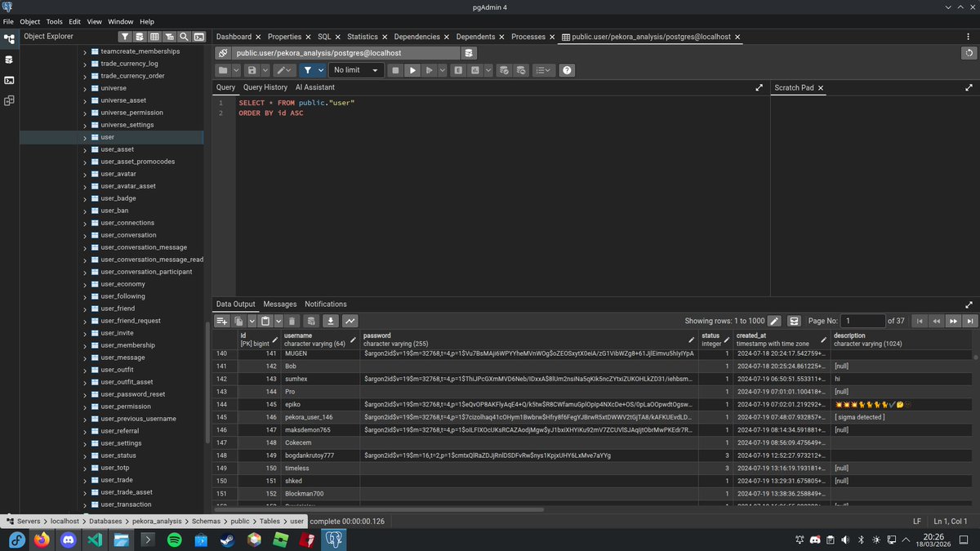Screen dimensions: 980x551
Task: Click the Paste icon in Data Output toolbar
Action: [265, 322]
